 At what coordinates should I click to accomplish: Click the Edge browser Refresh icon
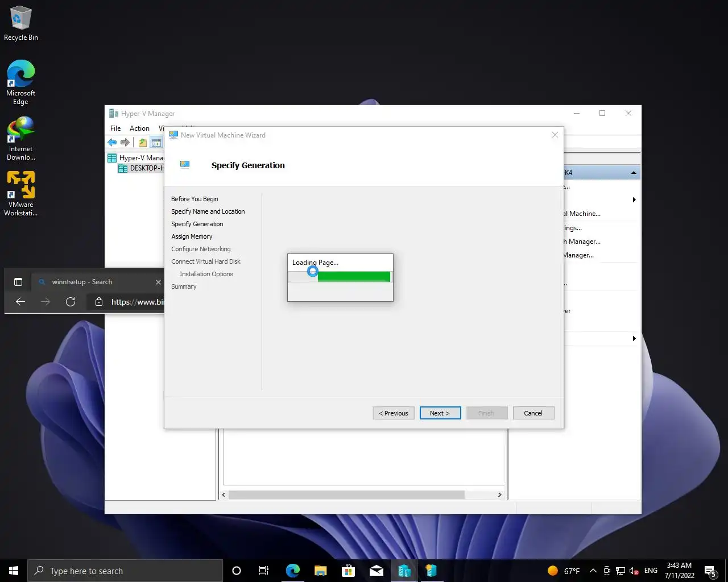[x=71, y=302]
